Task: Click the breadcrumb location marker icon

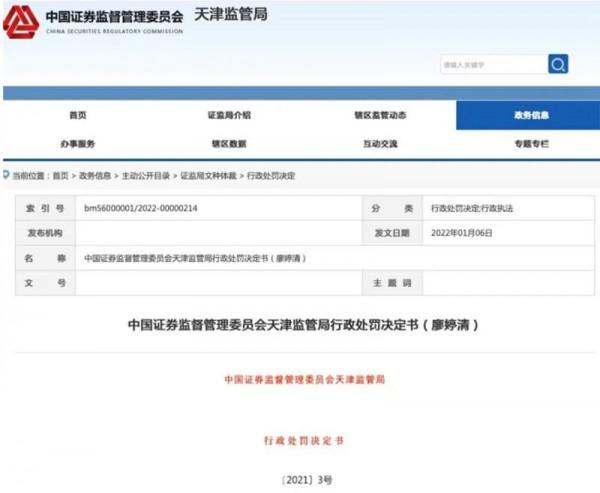Action: [6, 175]
